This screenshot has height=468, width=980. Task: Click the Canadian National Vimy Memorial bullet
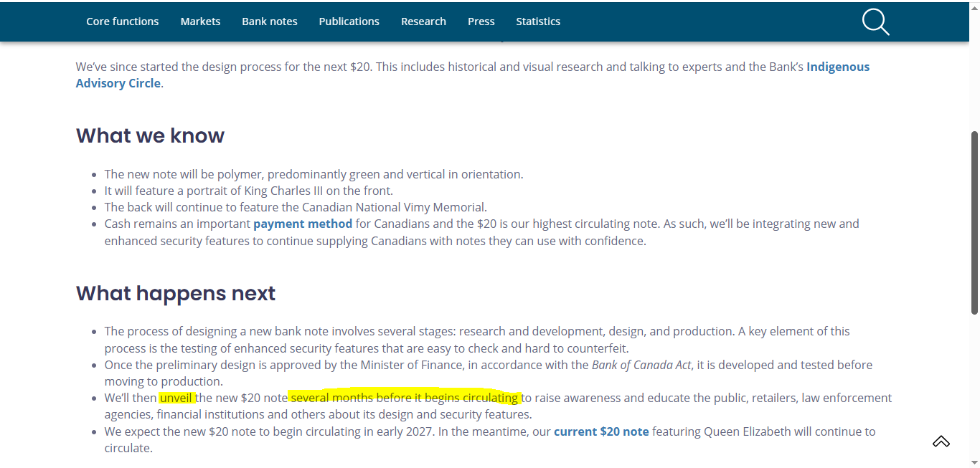296,207
